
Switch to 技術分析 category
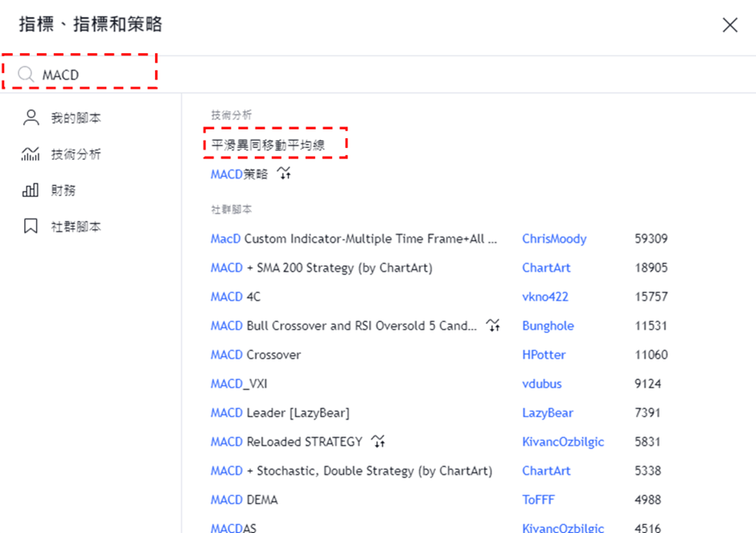[76, 154]
